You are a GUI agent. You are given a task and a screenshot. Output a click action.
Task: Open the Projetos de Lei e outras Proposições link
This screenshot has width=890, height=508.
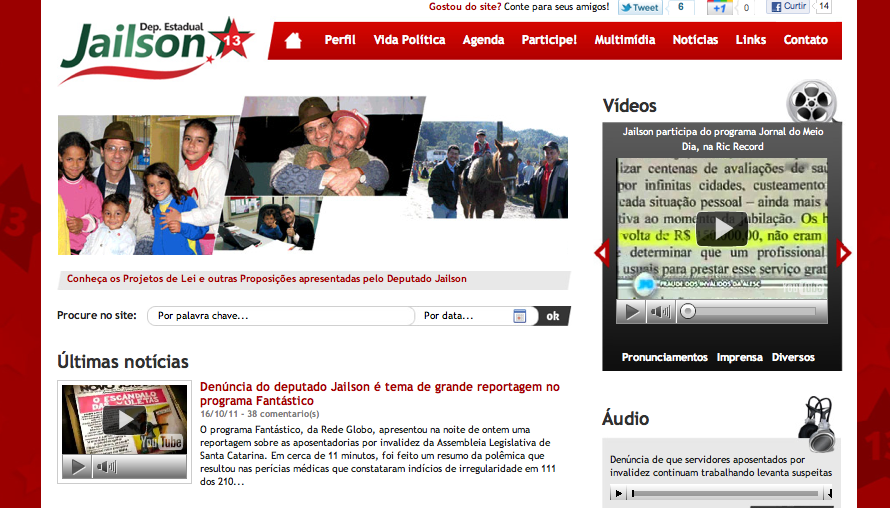pos(267,279)
